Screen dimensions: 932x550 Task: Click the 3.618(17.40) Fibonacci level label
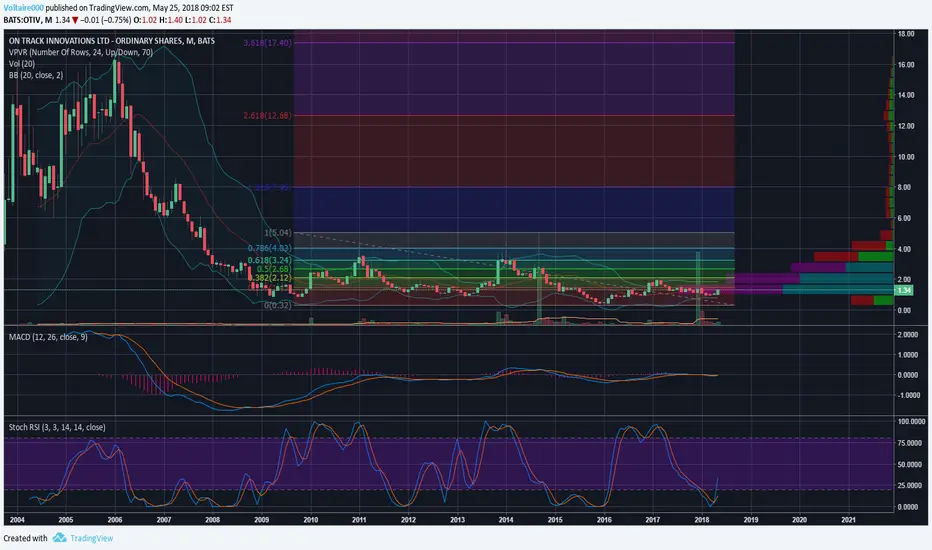(267, 43)
